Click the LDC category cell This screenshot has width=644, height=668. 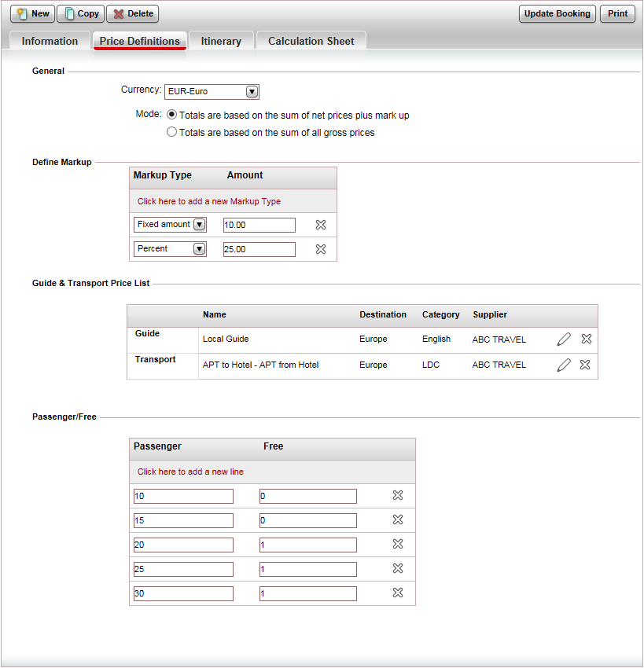coord(430,365)
